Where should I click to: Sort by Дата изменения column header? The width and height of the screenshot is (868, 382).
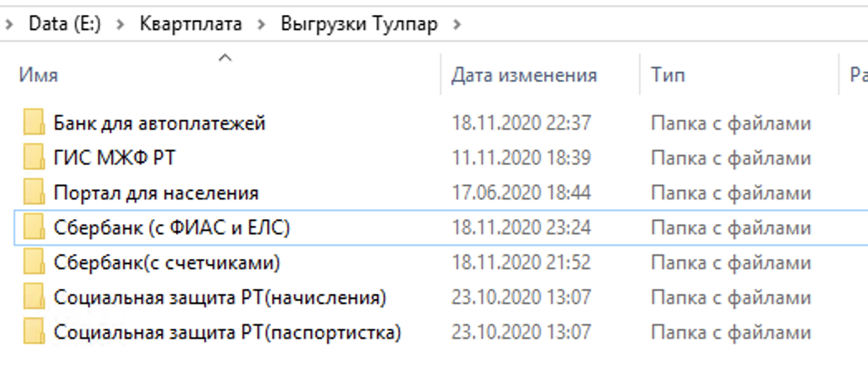(x=524, y=75)
